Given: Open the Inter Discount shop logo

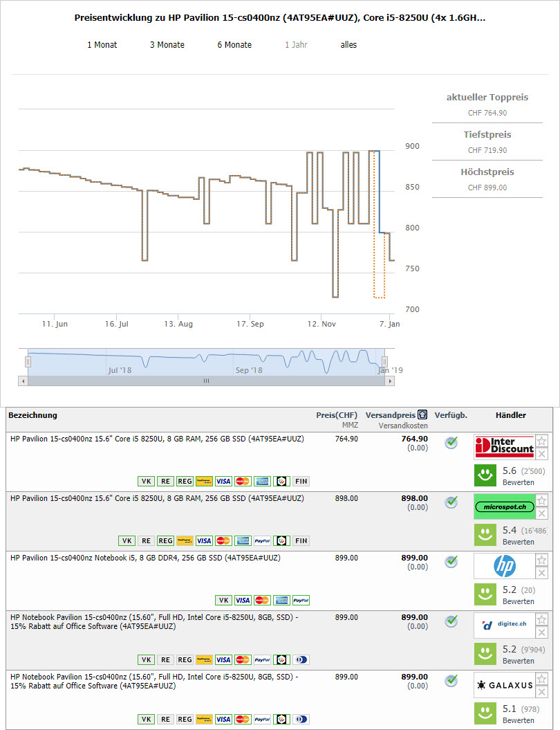Looking at the screenshot, I should (x=504, y=448).
